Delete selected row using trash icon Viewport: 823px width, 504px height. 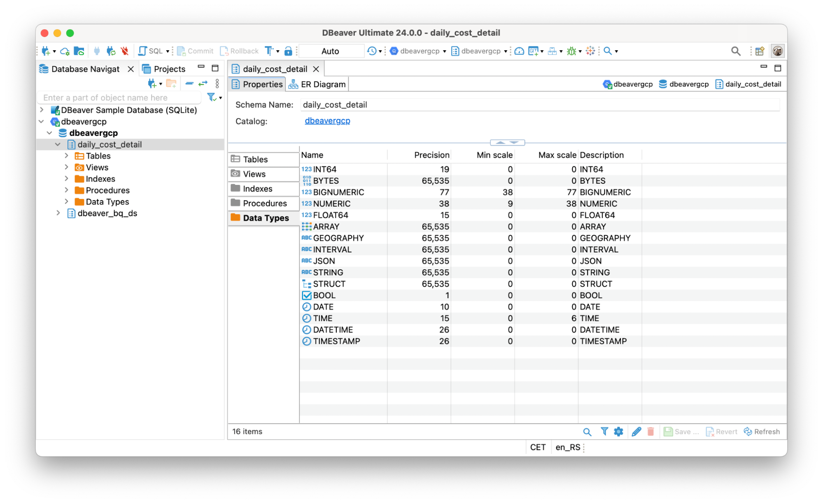tap(650, 432)
